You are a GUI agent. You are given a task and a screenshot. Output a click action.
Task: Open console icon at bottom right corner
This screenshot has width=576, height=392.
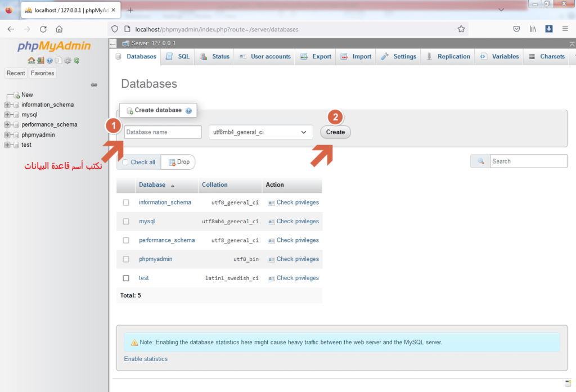[568, 383]
